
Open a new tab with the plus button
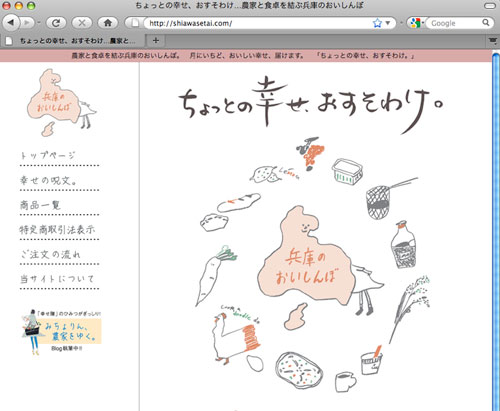click(x=156, y=41)
